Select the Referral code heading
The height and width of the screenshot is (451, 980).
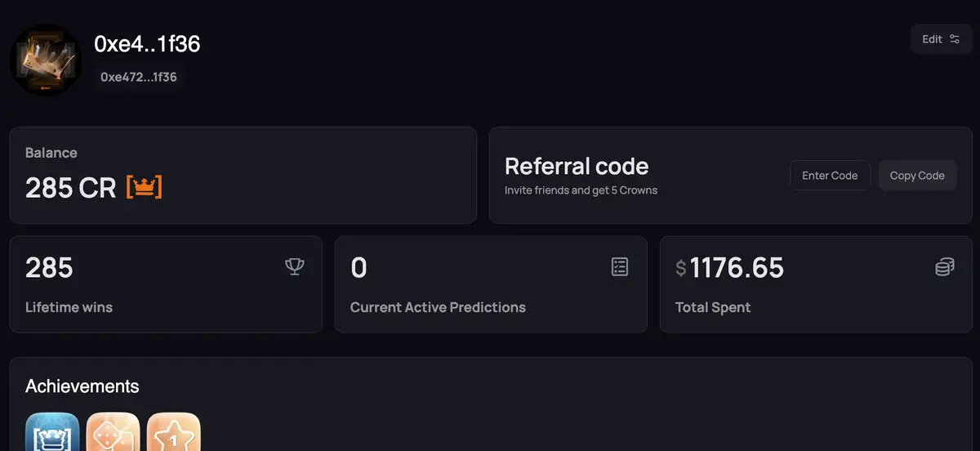click(x=577, y=167)
